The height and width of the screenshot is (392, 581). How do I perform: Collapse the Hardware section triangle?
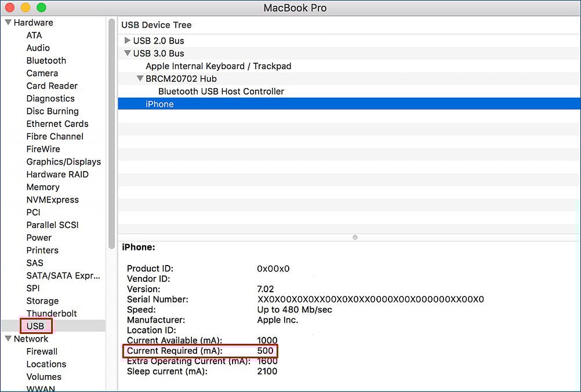[x=8, y=22]
